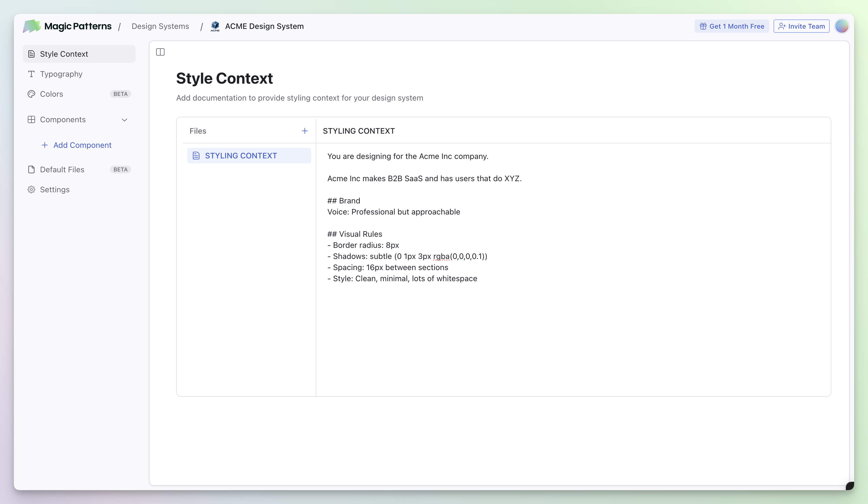Expand the Components chevron
868x504 pixels.
[124, 120]
